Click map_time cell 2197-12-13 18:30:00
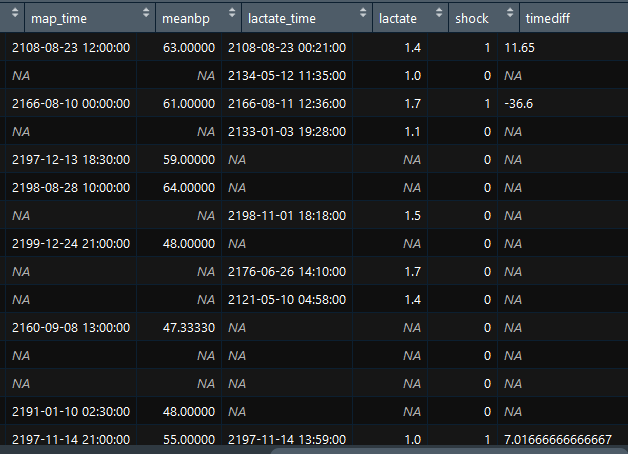The height and width of the screenshot is (454, 628). point(71,160)
